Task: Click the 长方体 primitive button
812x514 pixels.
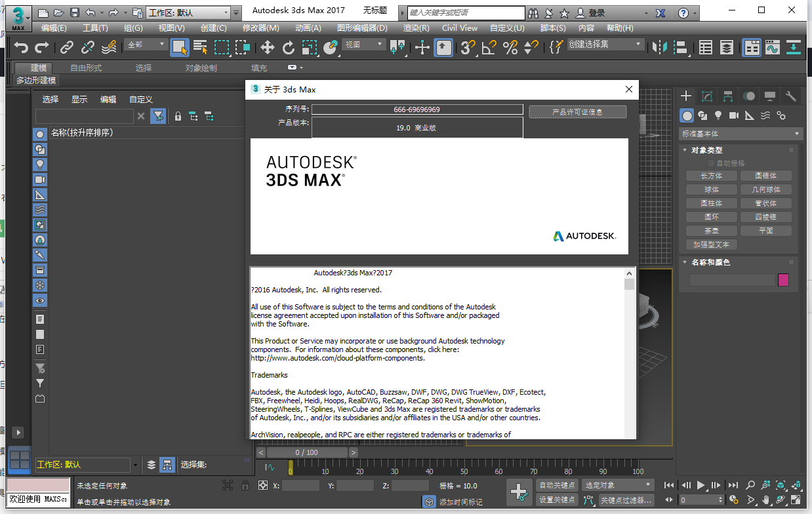Action: (711, 176)
